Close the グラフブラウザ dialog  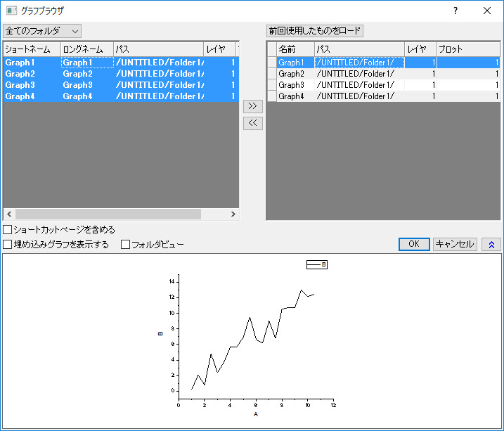[x=487, y=11]
